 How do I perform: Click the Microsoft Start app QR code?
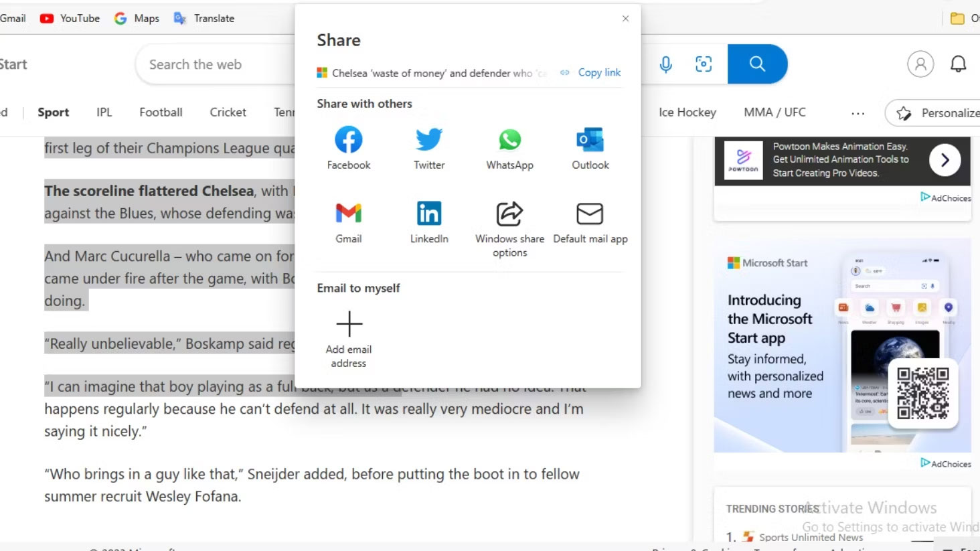click(922, 394)
